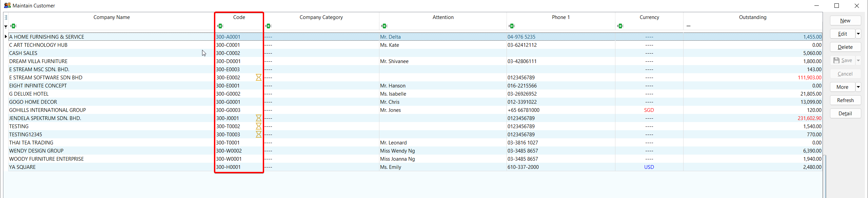Sort by the Company Name column header

[112, 17]
